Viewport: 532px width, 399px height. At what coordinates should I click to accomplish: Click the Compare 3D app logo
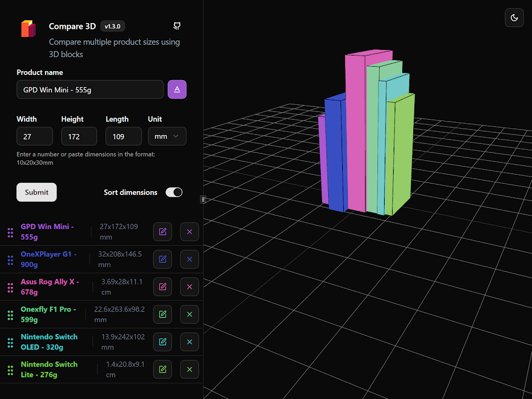[29, 29]
